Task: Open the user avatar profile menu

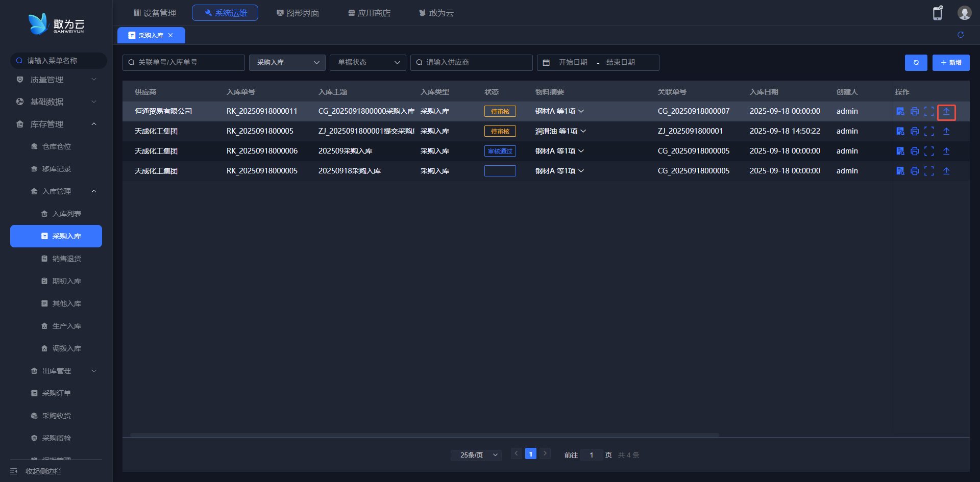Action: tap(964, 13)
